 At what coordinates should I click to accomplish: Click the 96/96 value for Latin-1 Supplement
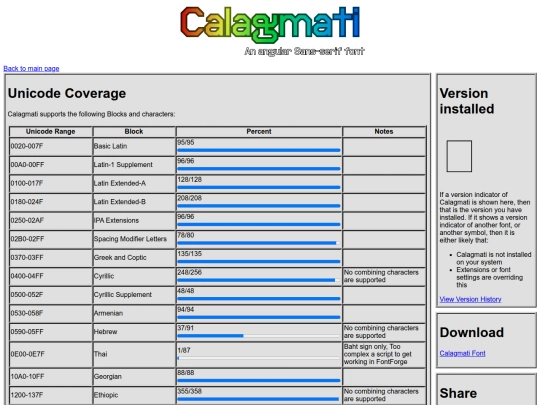point(186,161)
